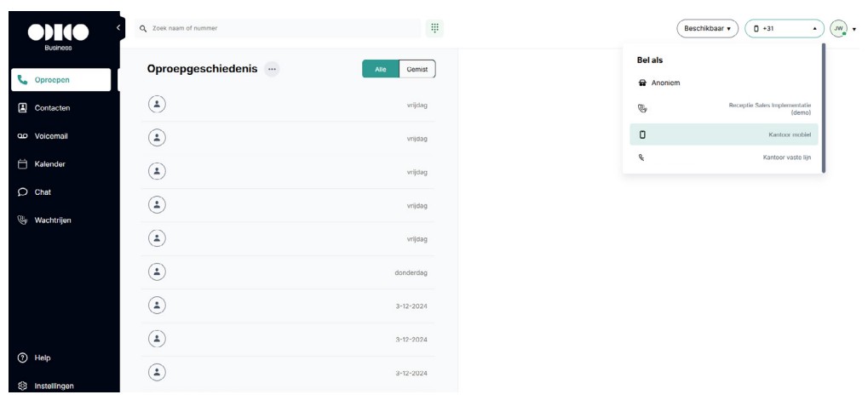The height and width of the screenshot is (406, 868).
Task: Click the Kantoor mobiel phone icon
Action: (x=642, y=134)
